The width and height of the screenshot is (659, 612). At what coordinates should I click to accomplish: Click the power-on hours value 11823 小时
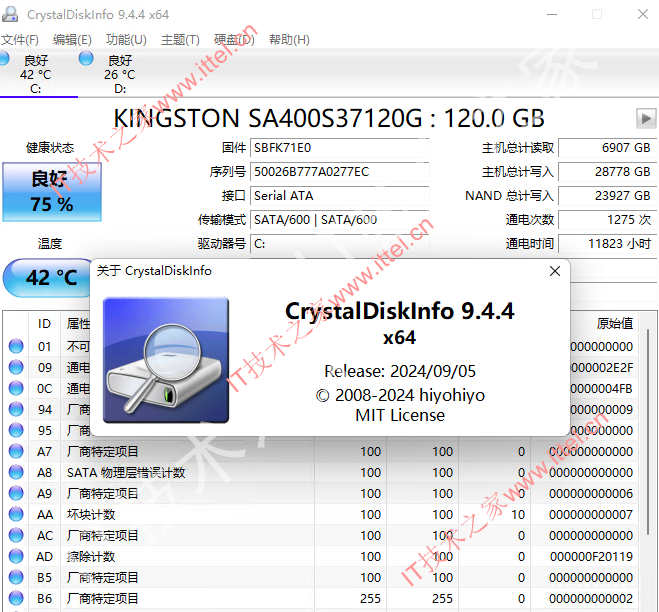tap(607, 244)
